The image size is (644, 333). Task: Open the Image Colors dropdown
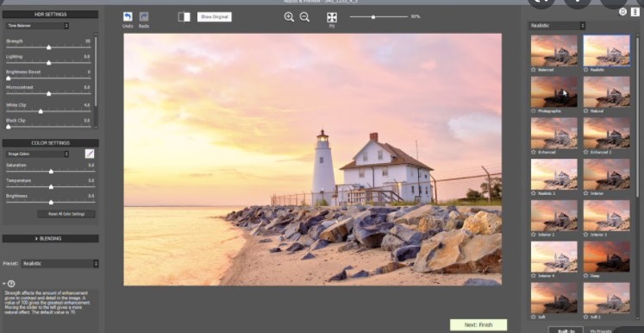pos(37,154)
